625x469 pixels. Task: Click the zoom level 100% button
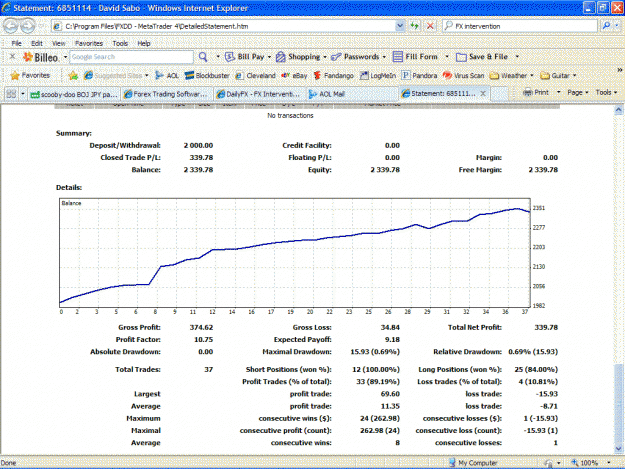tap(585, 463)
